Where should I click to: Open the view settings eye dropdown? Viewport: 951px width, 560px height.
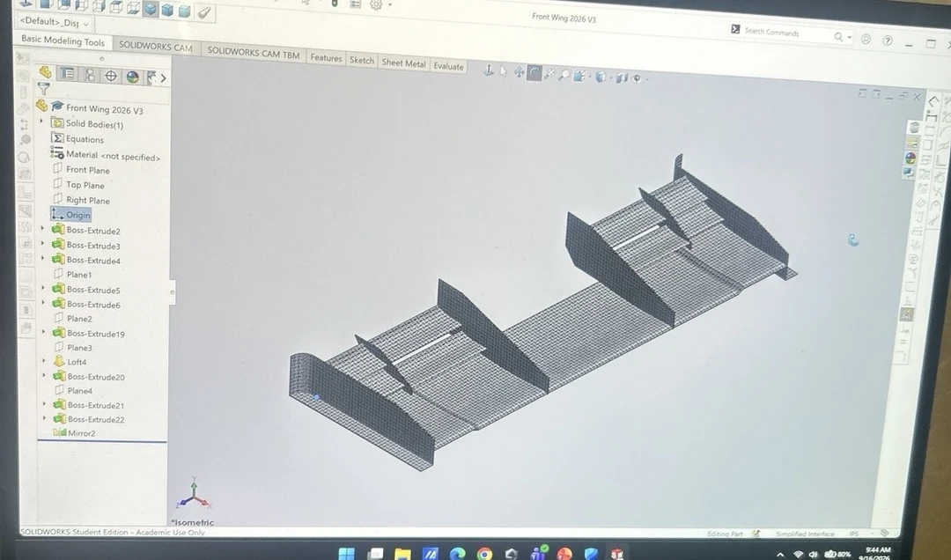638,78
